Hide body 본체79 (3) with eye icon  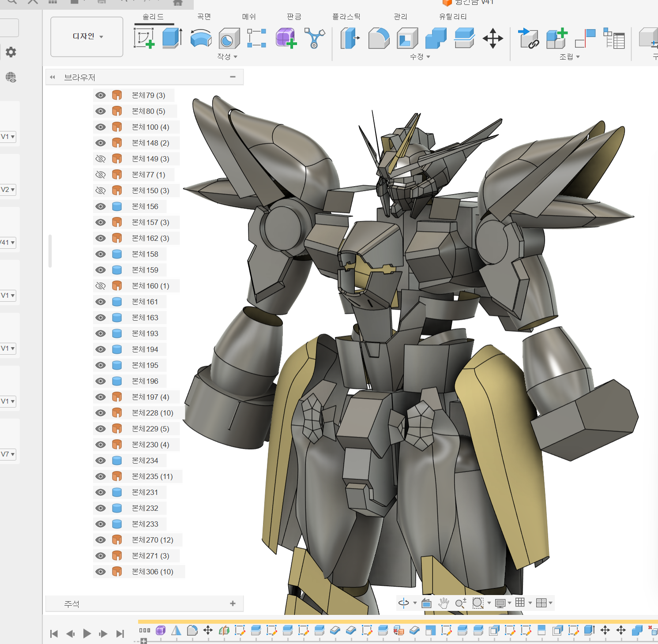[x=101, y=95]
